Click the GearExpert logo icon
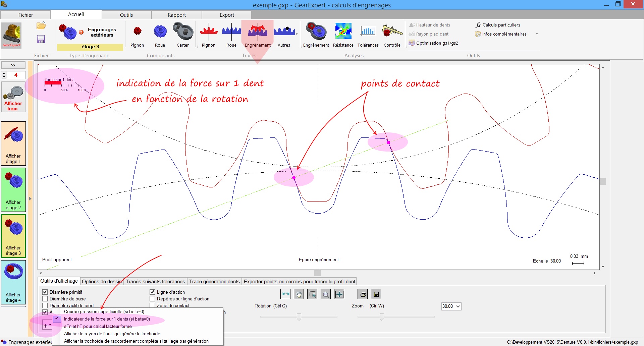The height and width of the screenshot is (346, 644). [12, 35]
